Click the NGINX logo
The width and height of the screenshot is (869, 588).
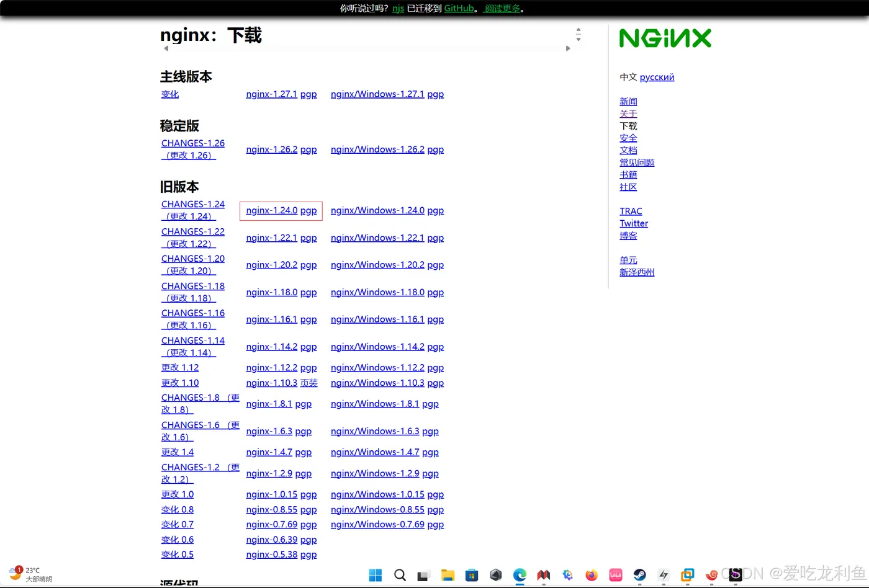point(665,38)
